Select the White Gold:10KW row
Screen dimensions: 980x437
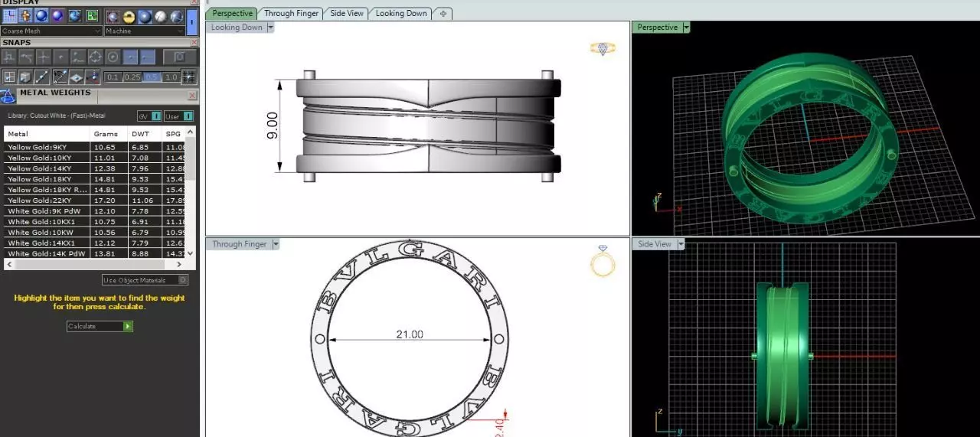point(95,232)
